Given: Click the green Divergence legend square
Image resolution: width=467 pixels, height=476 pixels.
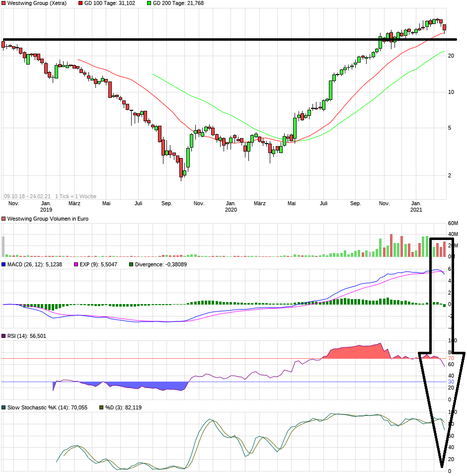Looking at the screenshot, I should click(131, 265).
